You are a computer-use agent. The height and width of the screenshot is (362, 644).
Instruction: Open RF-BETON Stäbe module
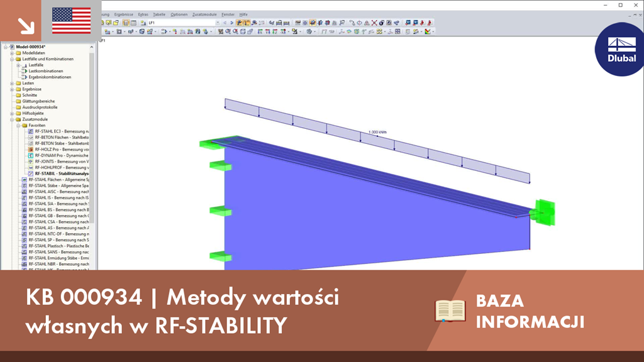coord(62,144)
